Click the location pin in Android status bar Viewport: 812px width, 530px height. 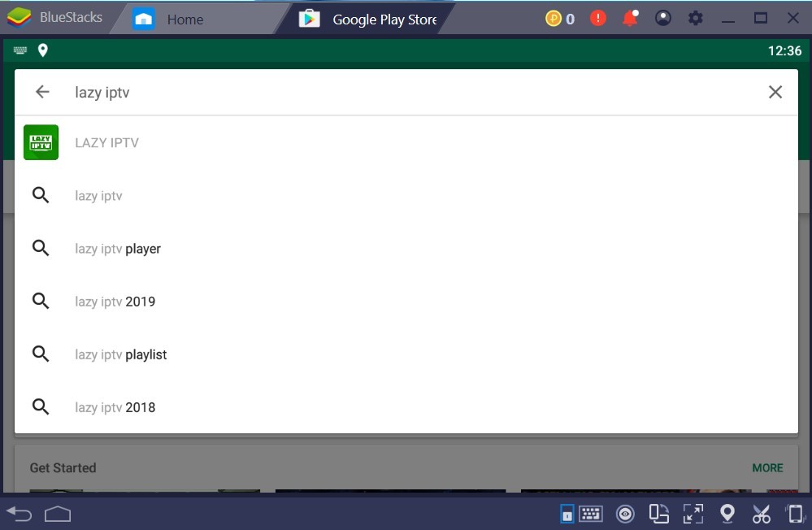(x=43, y=50)
